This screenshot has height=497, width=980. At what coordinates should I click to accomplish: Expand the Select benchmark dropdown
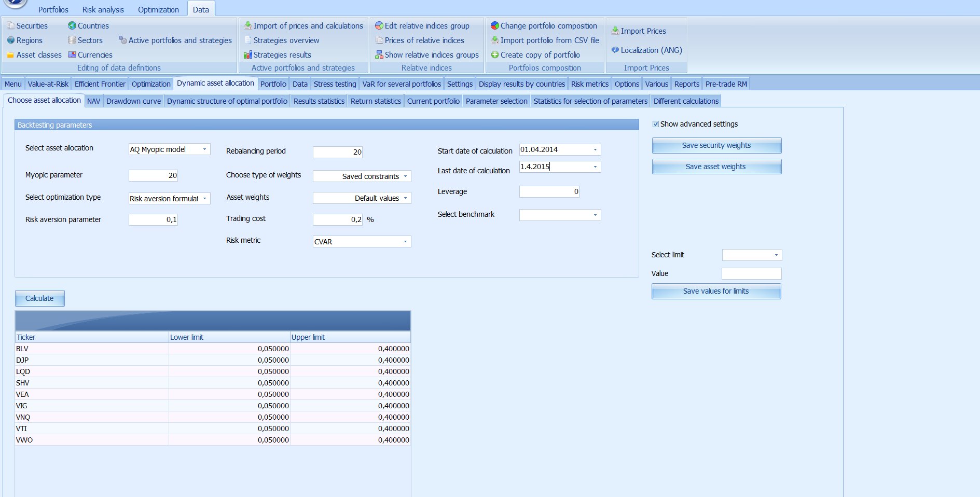[595, 215]
